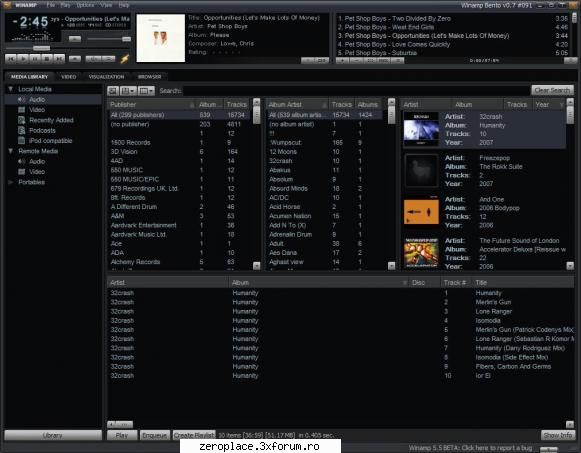Click the Play button below track list
This screenshot has width=581, height=453.
click(122, 435)
